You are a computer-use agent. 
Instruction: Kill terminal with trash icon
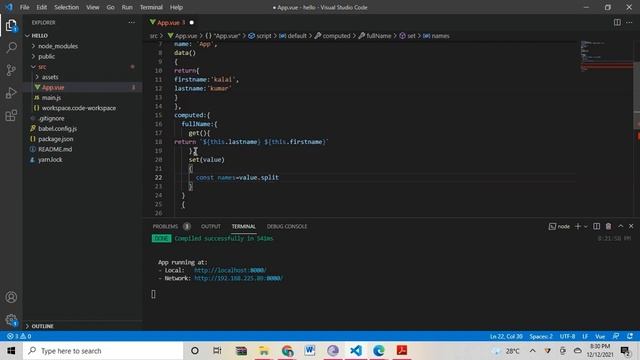(608, 226)
